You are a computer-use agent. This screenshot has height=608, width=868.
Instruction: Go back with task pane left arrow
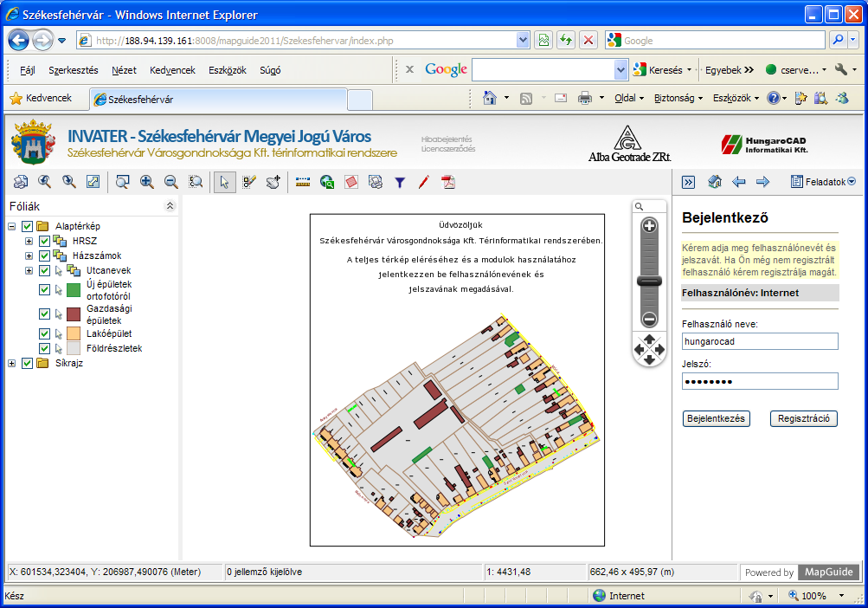click(738, 182)
